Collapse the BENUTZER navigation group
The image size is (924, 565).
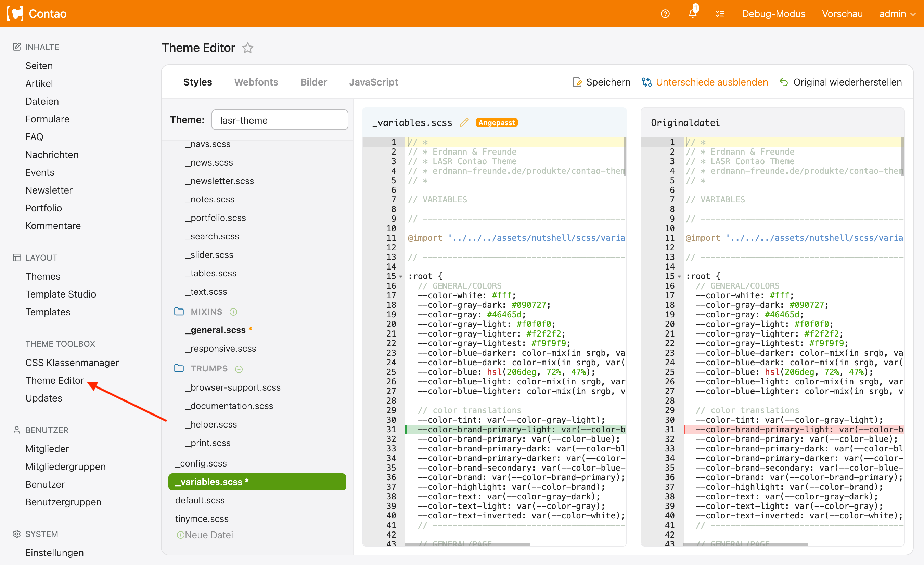(47, 430)
